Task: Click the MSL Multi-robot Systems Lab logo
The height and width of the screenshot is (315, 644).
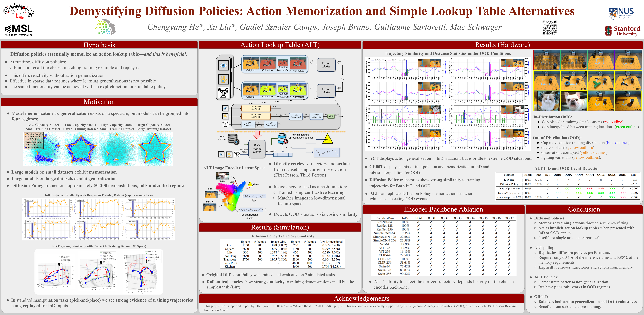Action: [x=19, y=30]
